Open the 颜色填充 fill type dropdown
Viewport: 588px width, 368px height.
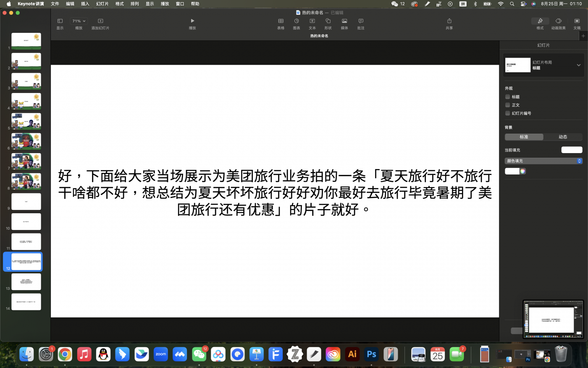click(x=543, y=161)
